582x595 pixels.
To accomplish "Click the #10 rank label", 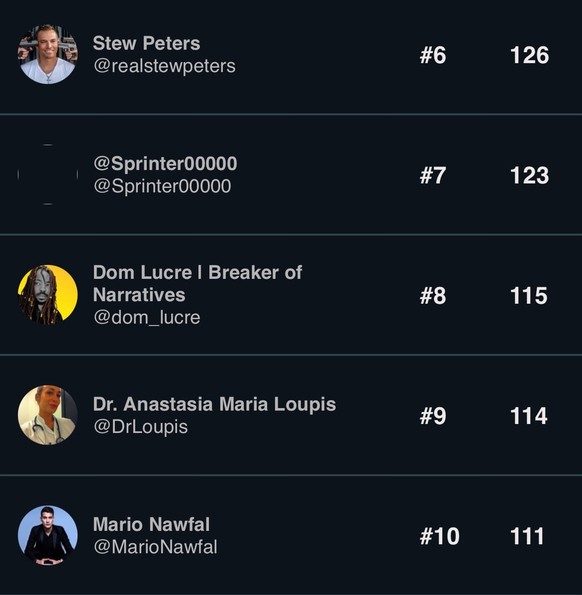I will pyautogui.click(x=440, y=536).
